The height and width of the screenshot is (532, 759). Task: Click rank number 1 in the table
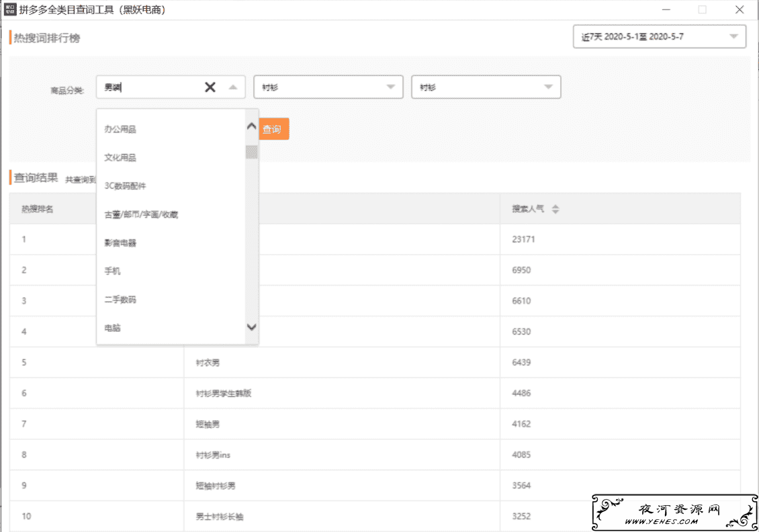[x=24, y=239]
